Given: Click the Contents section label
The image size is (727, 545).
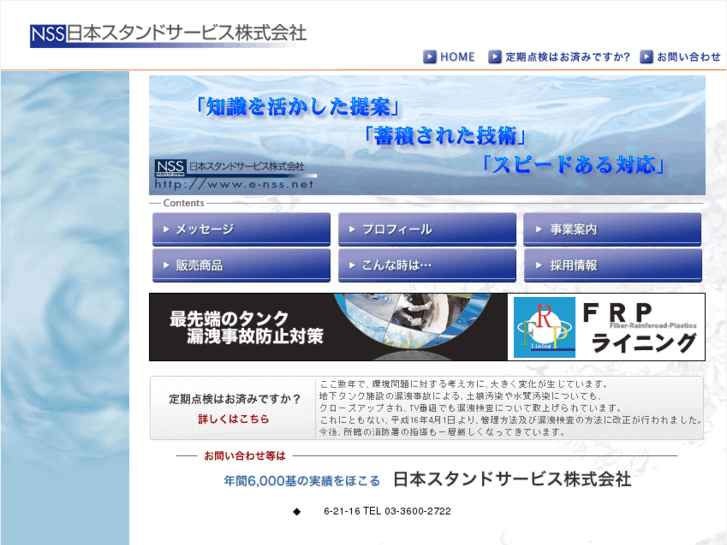Looking at the screenshot, I should [x=184, y=203].
